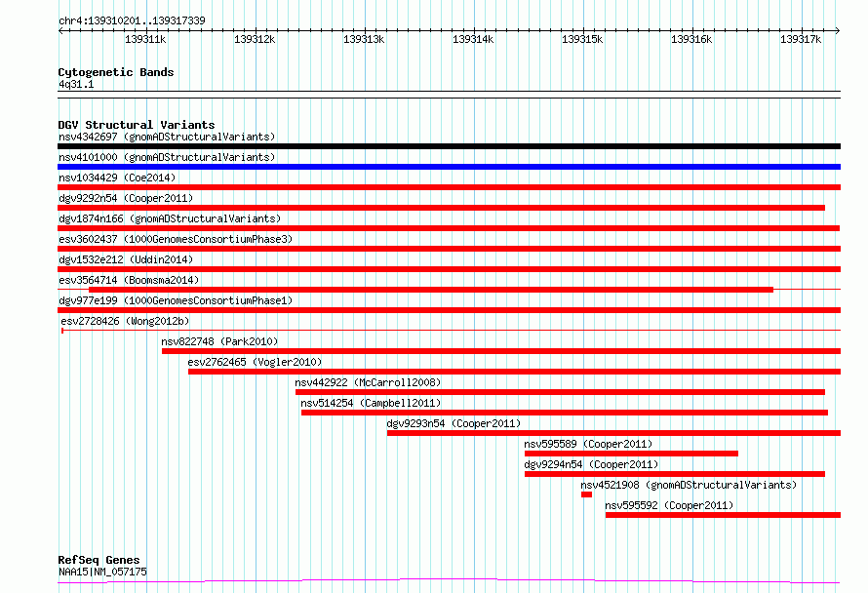This screenshot has width=868, height=593.
Task: Select the dgv9293n54 (Cooper2011) label
Action: pos(454,423)
